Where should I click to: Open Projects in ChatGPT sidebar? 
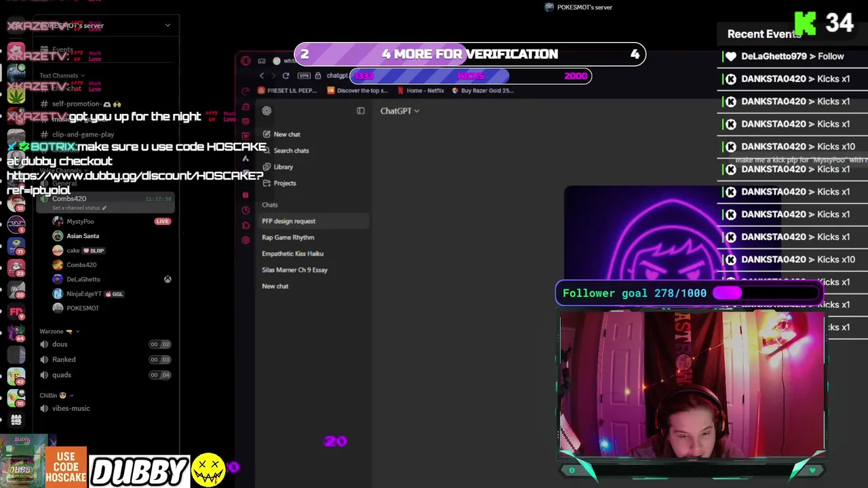pos(279,183)
